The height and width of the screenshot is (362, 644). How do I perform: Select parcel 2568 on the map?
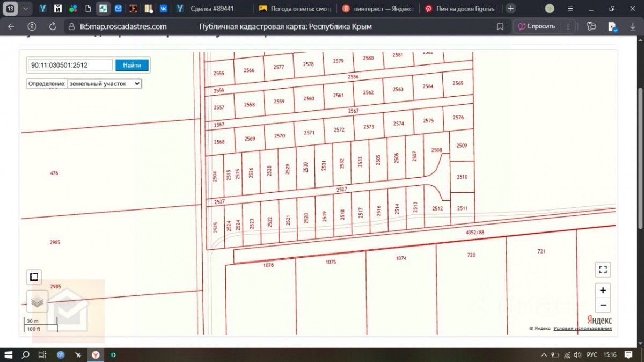(x=219, y=142)
